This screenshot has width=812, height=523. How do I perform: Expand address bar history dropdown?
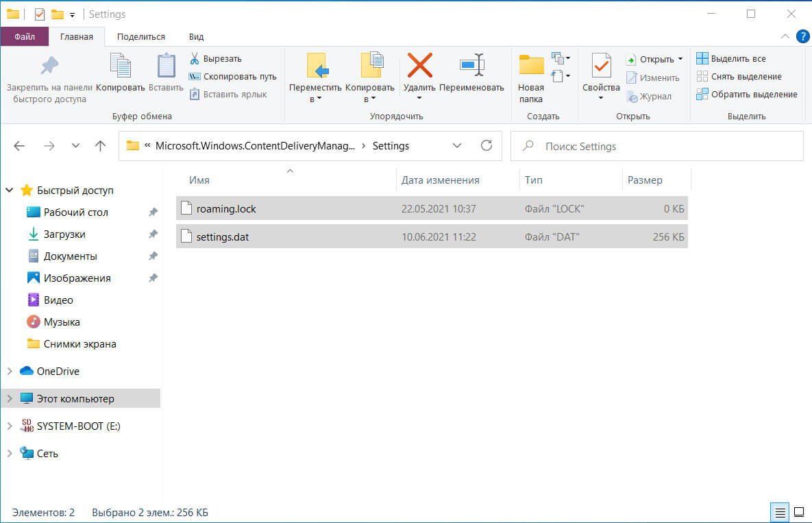[457, 146]
